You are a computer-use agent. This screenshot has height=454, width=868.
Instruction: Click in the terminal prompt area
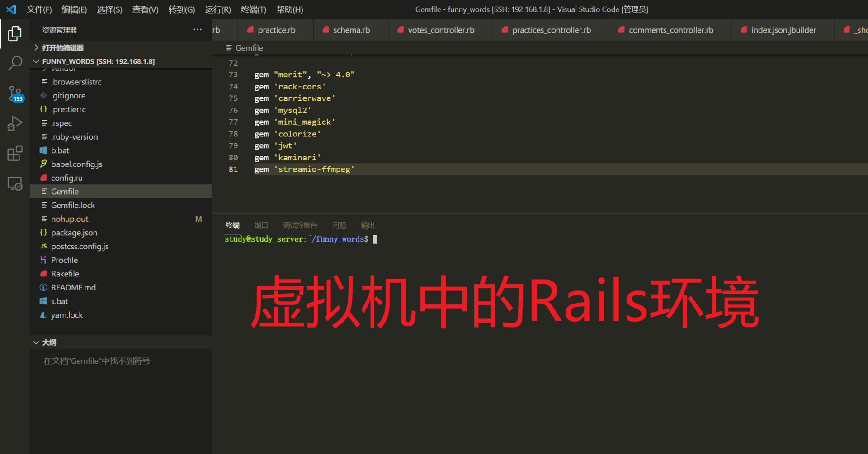click(x=375, y=239)
